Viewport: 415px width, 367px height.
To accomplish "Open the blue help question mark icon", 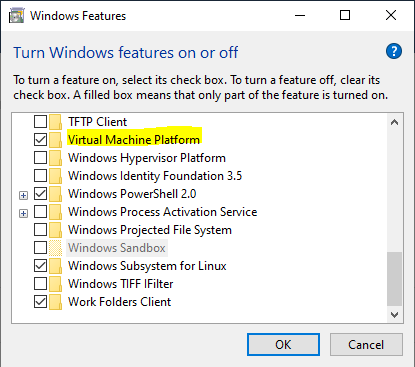I will (x=394, y=51).
